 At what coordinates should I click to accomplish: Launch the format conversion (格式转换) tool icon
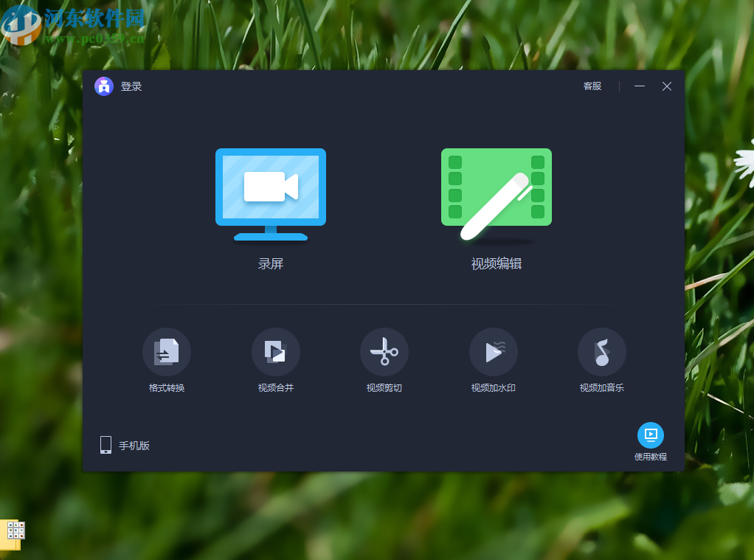(167, 352)
